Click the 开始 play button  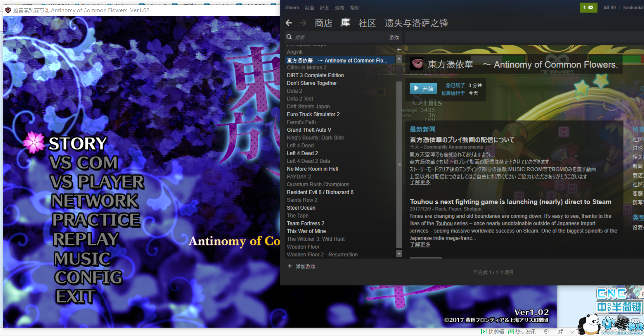click(x=423, y=89)
